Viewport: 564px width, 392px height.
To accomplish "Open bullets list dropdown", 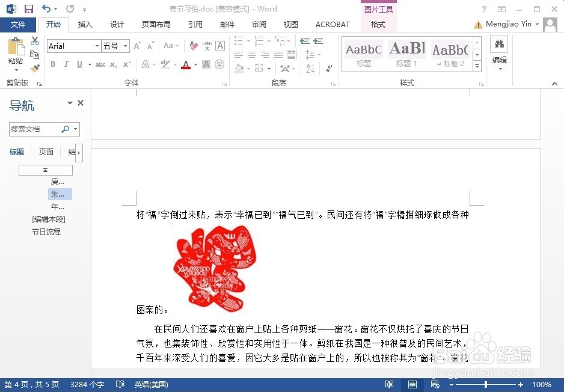I will pos(248,41).
